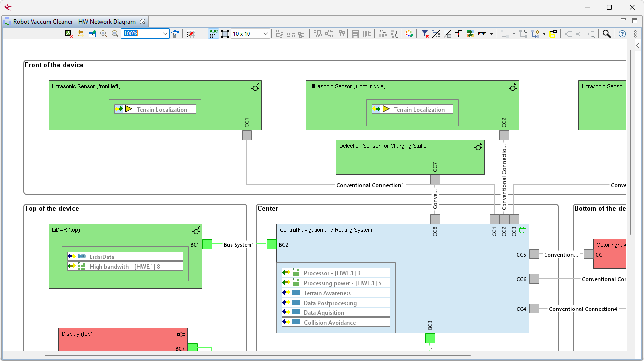The image size is (644, 361).
Task: Click the Detection Sensor for Charging Station block
Action: tap(410, 157)
